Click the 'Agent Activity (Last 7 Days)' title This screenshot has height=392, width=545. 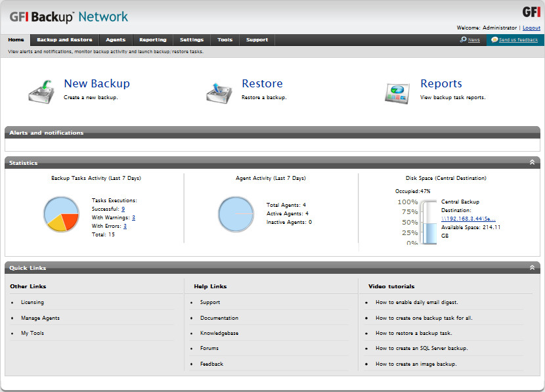pos(271,178)
